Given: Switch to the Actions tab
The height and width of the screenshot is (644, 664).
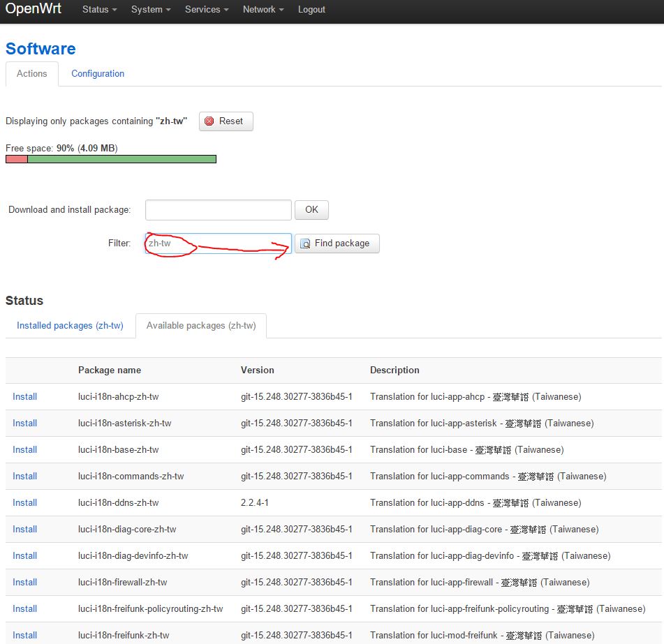Looking at the screenshot, I should click(x=31, y=74).
